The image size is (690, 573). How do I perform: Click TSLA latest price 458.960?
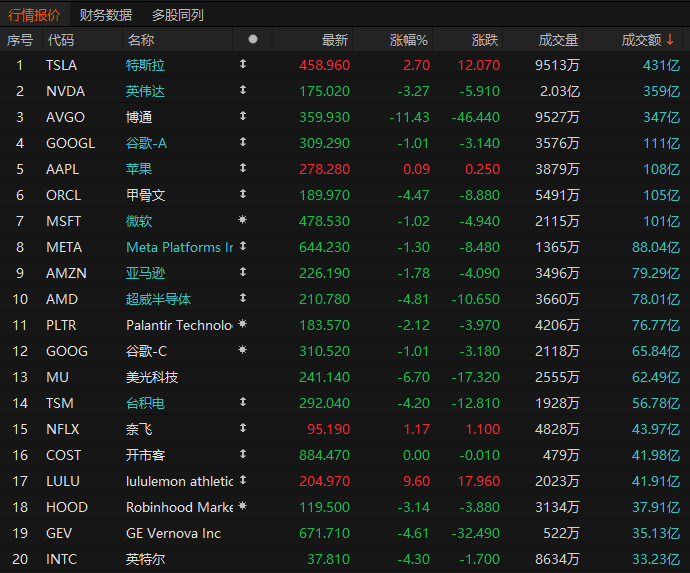pos(324,65)
